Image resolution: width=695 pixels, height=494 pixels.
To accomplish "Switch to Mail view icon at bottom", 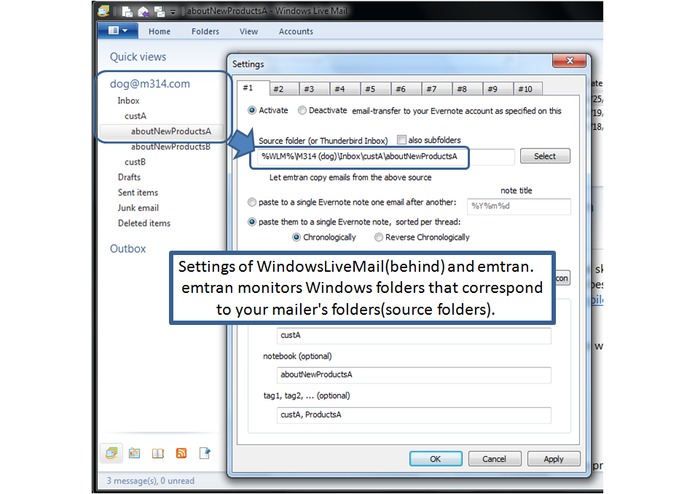I will (111, 453).
